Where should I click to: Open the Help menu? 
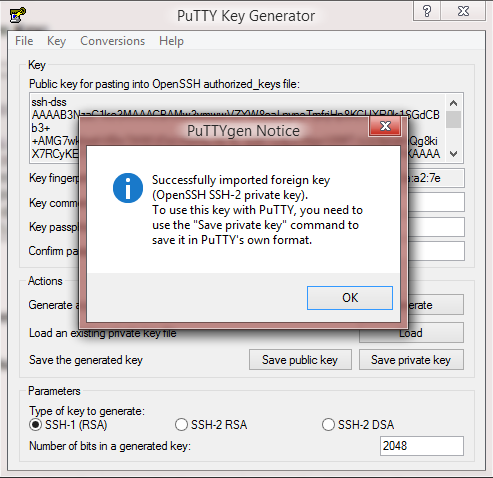[171, 41]
